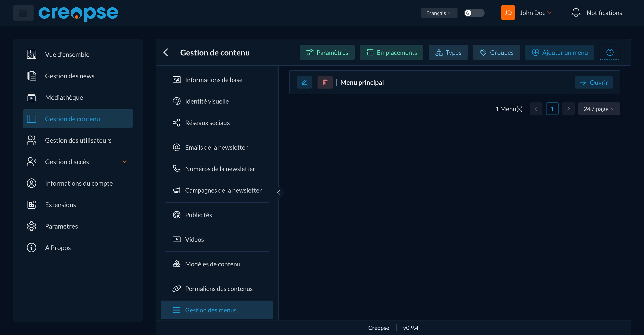Click the Numéros de la newsletter phone icon
The width and height of the screenshot is (644, 335).
(x=176, y=168)
